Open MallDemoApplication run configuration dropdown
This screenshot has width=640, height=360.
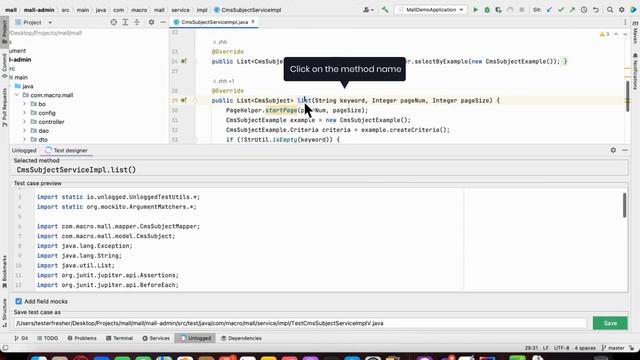pos(431,10)
